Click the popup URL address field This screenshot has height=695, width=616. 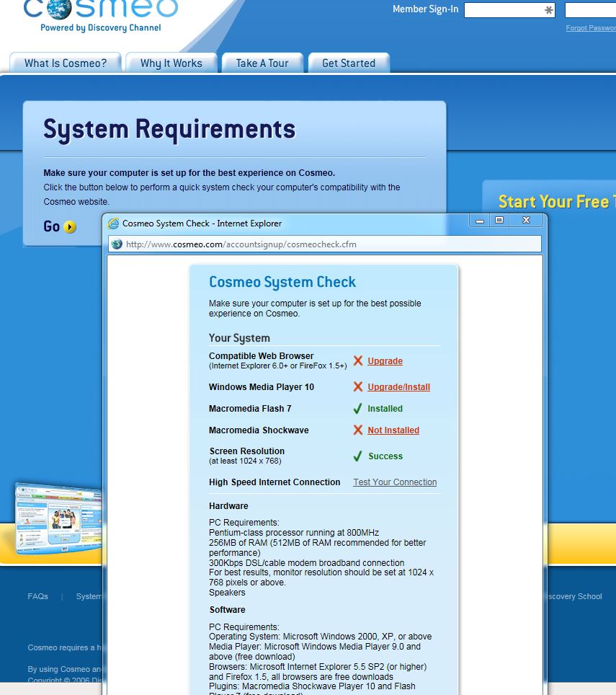(325, 244)
